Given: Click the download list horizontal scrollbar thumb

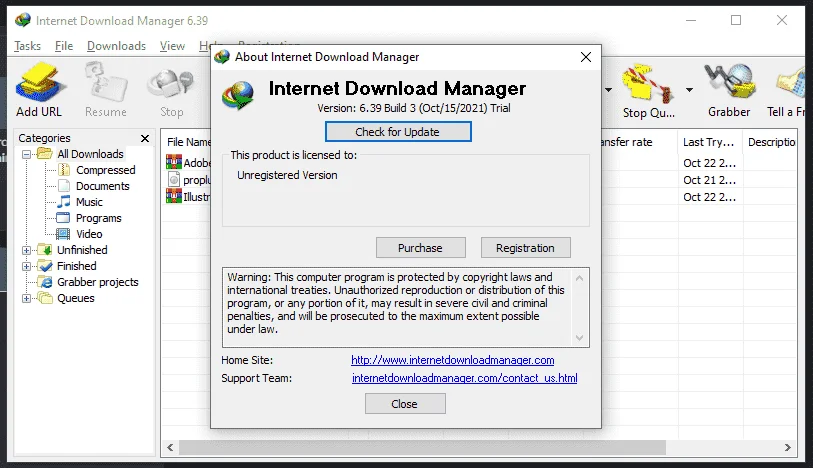Looking at the screenshot, I should point(422,447).
